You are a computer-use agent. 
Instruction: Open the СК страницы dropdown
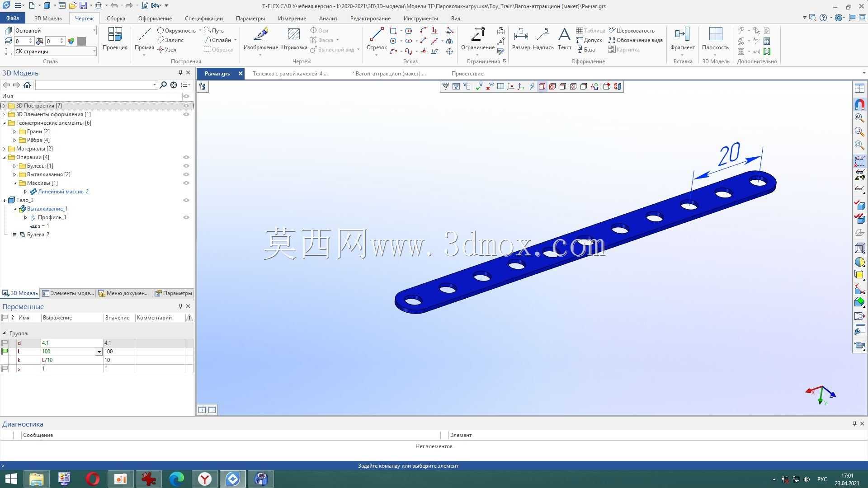click(x=94, y=51)
